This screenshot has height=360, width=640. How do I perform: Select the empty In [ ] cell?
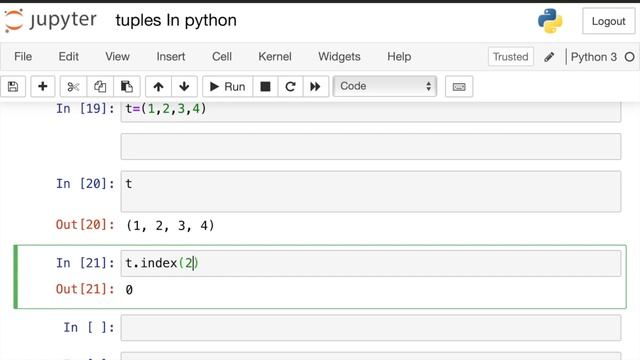371,327
